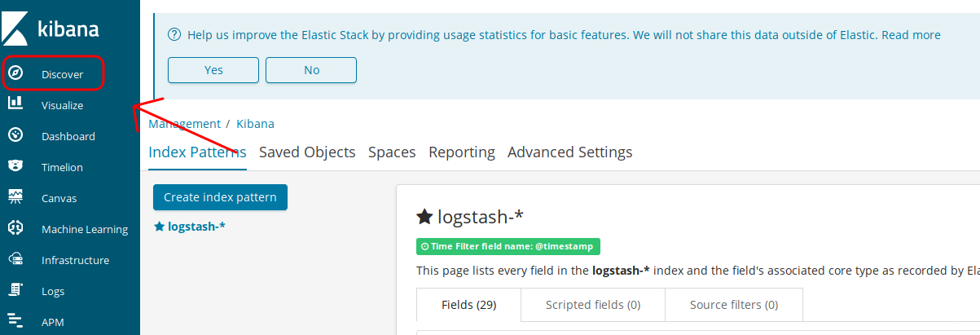Screen dimensions: 980x335
Task: Go to Discover in the sidebar
Action: point(63,74)
